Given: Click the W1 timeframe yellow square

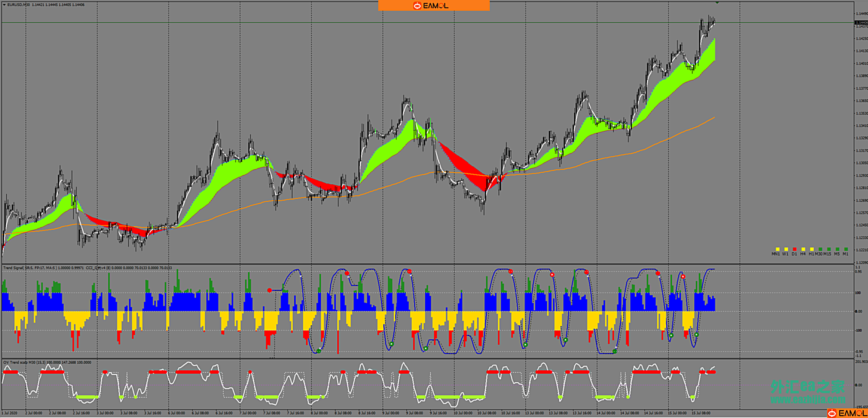Looking at the screenshot, I should tap(786, 249).
